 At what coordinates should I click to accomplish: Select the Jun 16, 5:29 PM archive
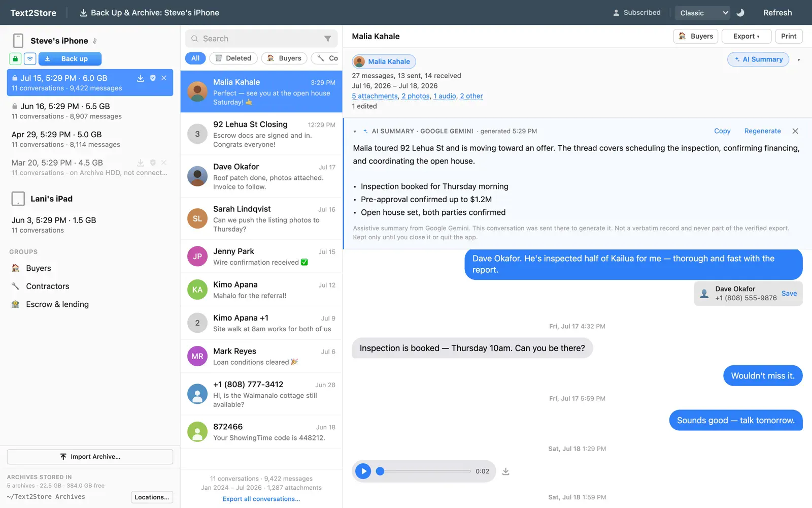coord(90,111)
